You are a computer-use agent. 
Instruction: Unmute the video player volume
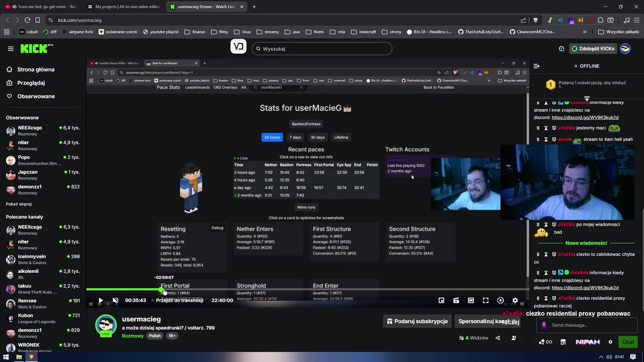tap(115, 301)
